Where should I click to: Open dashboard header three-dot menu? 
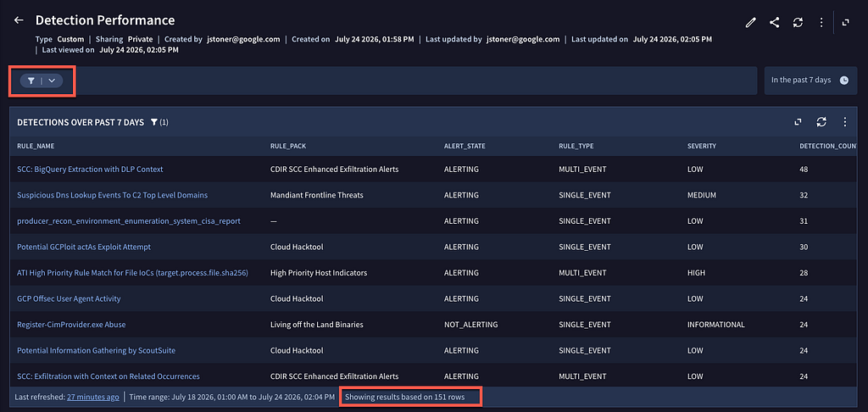[x=821, y=22]
